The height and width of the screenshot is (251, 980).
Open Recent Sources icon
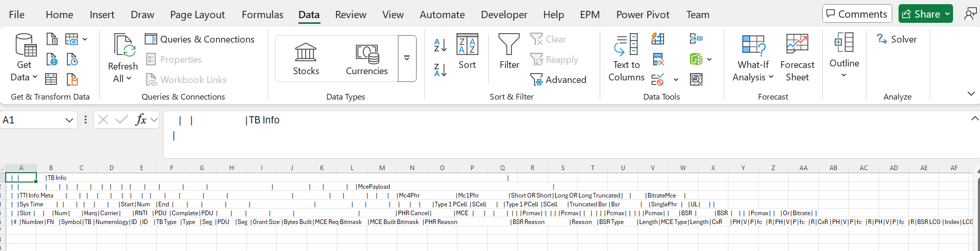72,59
